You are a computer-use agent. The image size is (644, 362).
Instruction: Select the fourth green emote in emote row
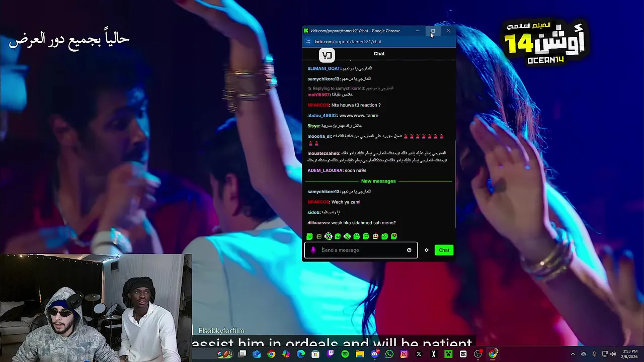pos(338,236)
